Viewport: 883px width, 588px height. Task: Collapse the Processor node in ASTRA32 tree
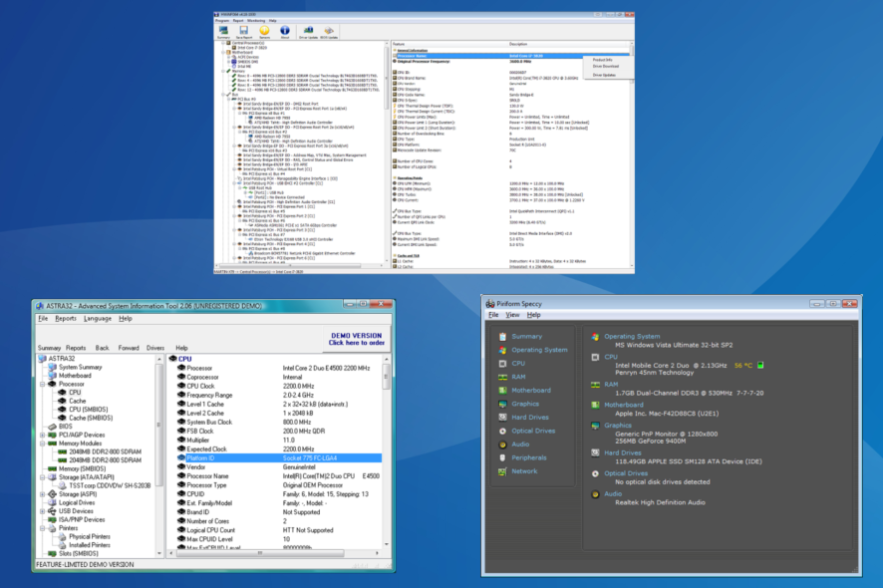[42, 384]
